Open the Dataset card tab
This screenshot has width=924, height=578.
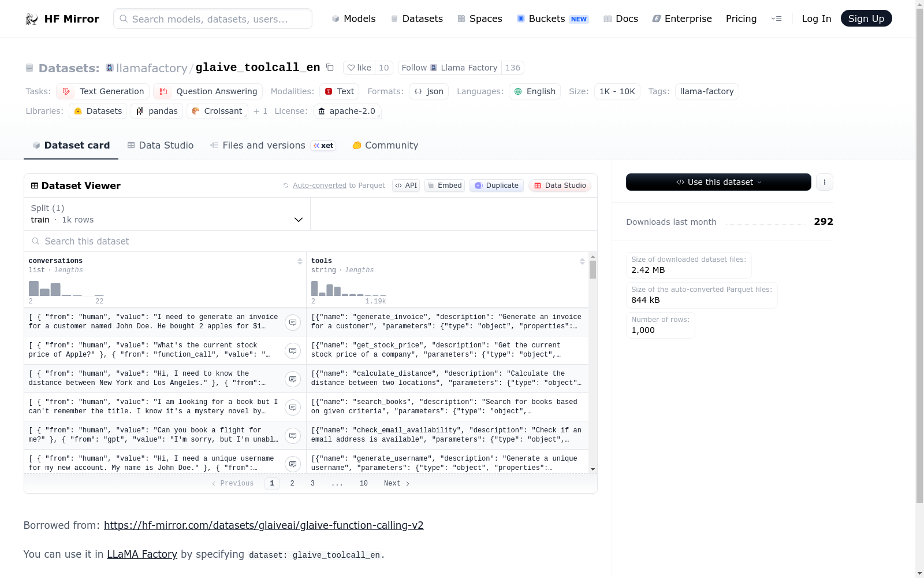(71, 146)
